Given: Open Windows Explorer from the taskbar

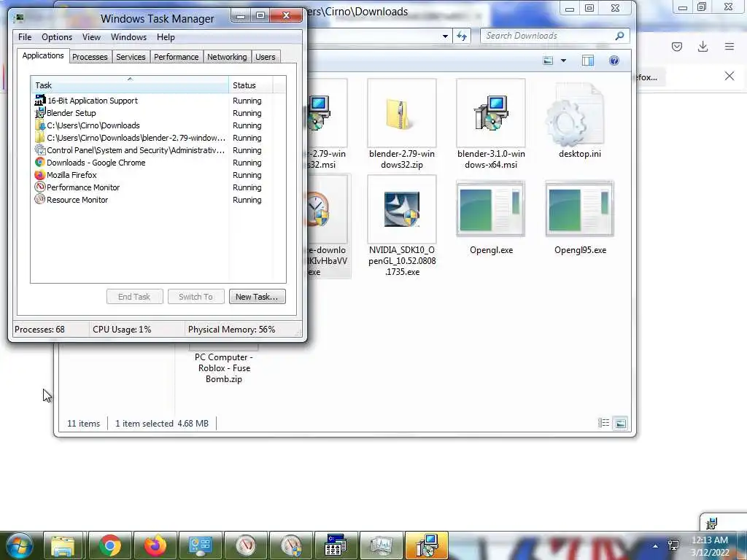Looking at the screenshot, I should tap(63, 545).
